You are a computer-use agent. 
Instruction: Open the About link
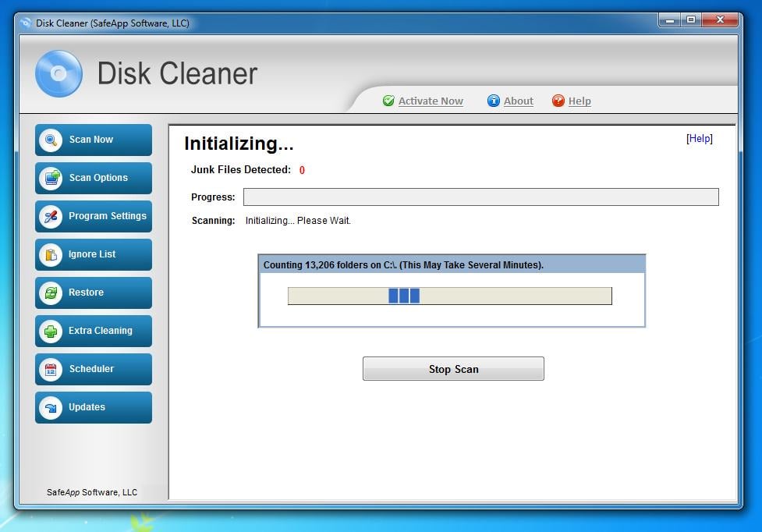pos(518,101)
